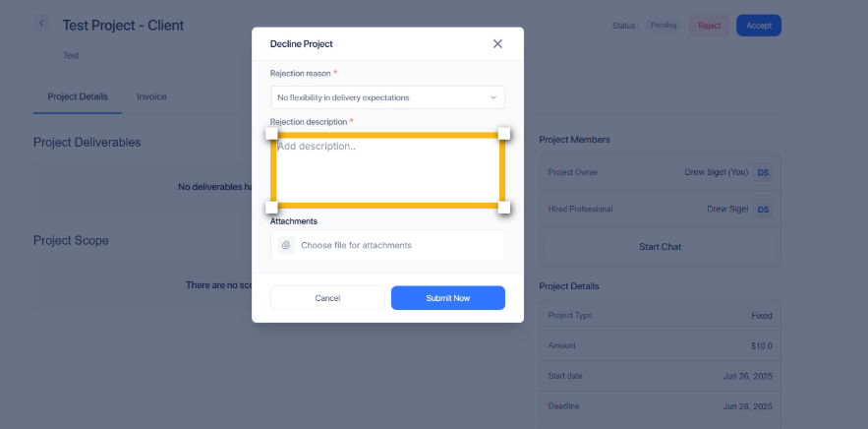Click the top-left resize handle of the description box
The image size is (868, 429).
271,133
